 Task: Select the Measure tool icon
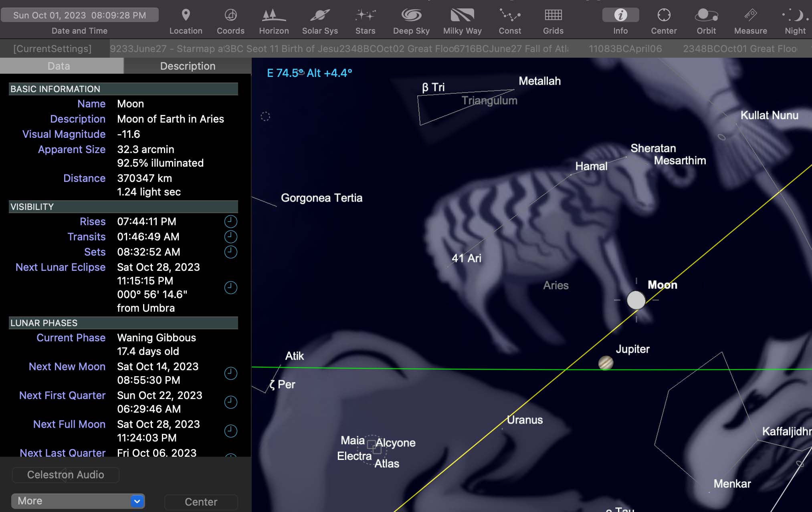[750, 15]
